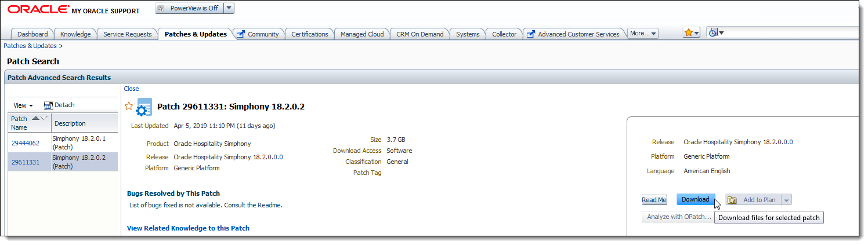Viewport: 868px width, 245px height.
Task: Expand the More... tabs dropdown
Action: (x=643, y=34)
